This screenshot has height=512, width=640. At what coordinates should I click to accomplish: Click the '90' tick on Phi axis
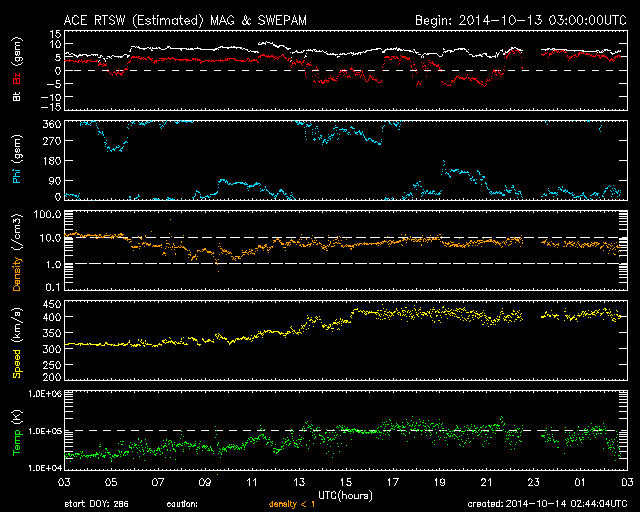[x=55, y=180]
